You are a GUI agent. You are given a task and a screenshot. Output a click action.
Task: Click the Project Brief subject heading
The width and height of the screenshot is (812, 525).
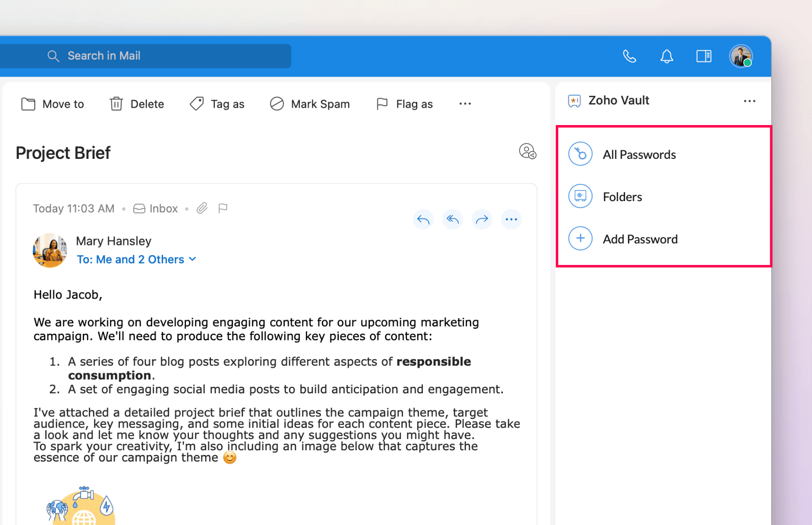click(63, 153)
